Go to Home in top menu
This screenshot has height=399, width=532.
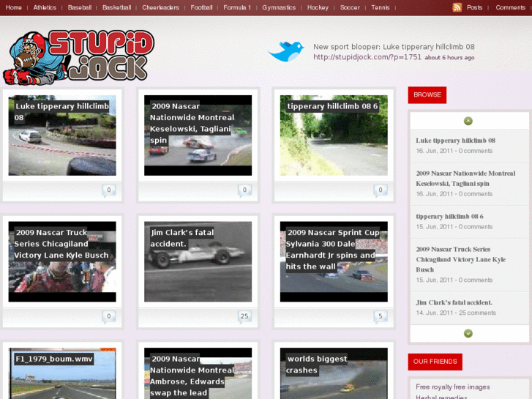pyautogui.click(x=14, y=7)
